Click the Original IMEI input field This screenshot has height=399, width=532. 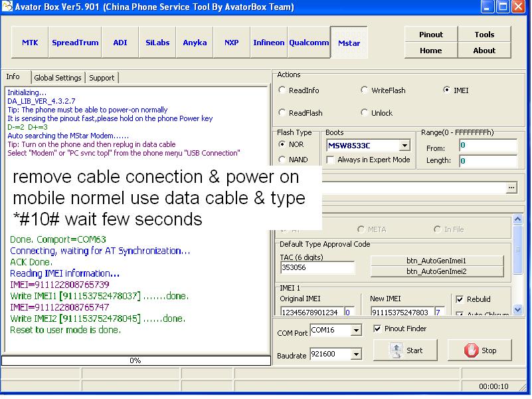click(311, 312)
